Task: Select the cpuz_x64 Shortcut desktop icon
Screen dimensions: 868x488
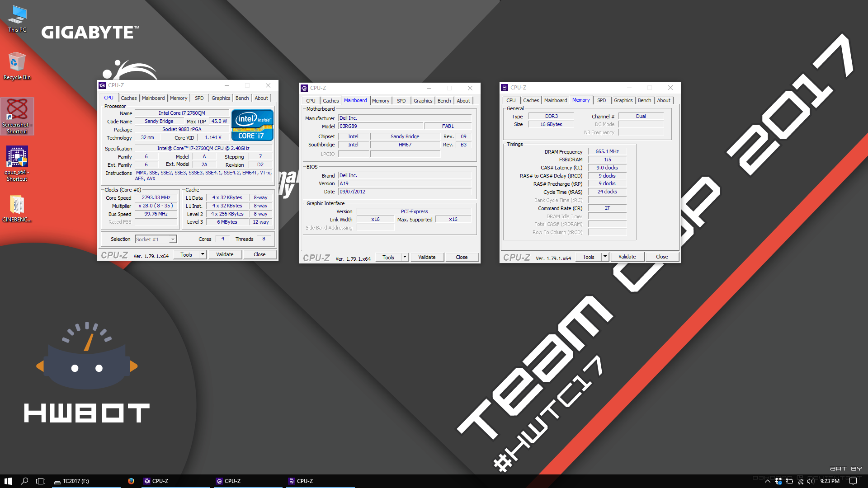Action: (17, 164)
